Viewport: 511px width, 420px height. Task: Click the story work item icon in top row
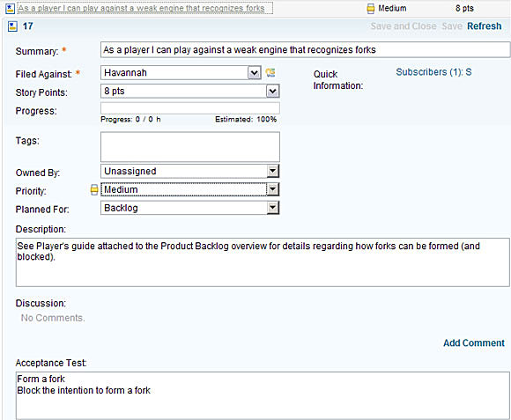point(10,9)
